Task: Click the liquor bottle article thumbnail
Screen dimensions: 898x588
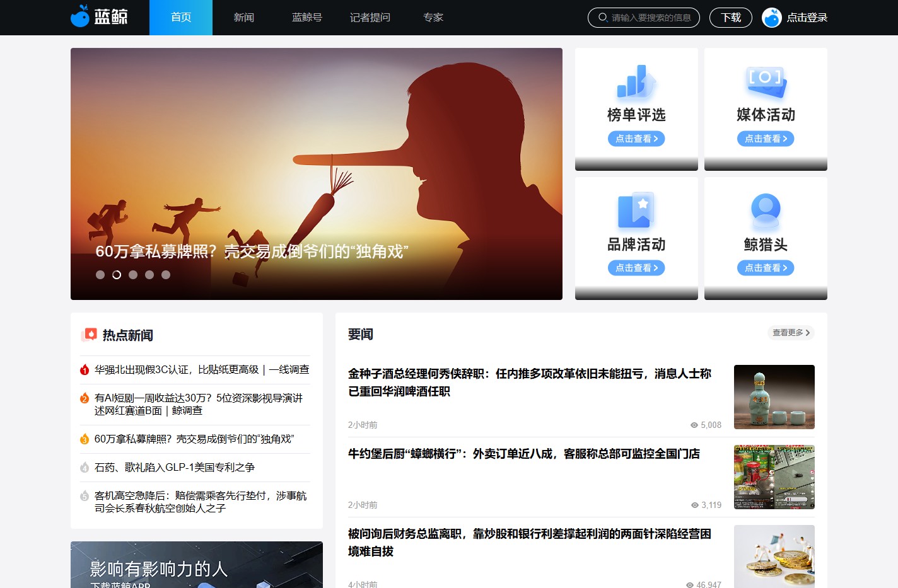Action: click(774, 397)
